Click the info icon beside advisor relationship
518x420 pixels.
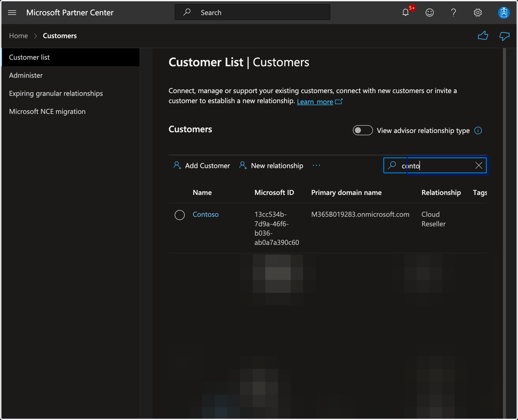(478, 130)
